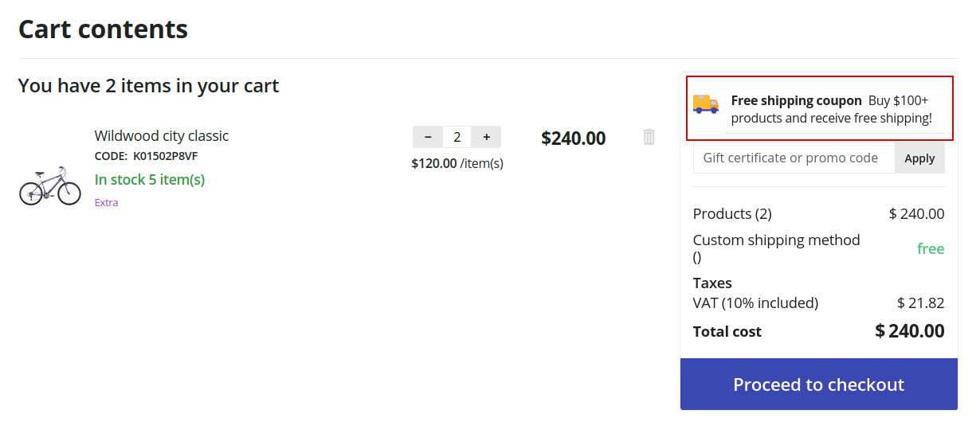The width and height of the screenshot is (980, 441).
Task: Increase quantity with the plus button
Action: 486,137
